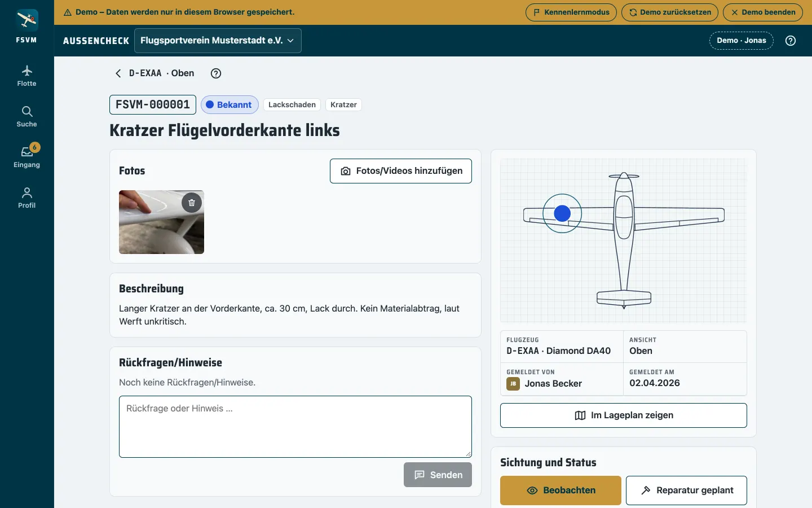Click the blue damage marker on the wing
812x508 pixels.
pos(562,213)
